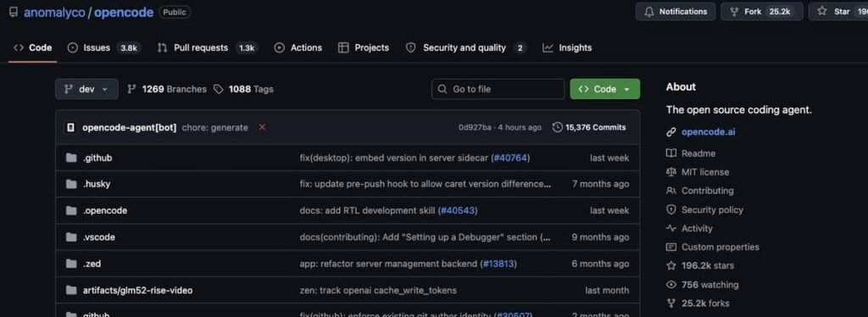Go to the Actions tab
The image size is (868, 317).
(298, 47)
